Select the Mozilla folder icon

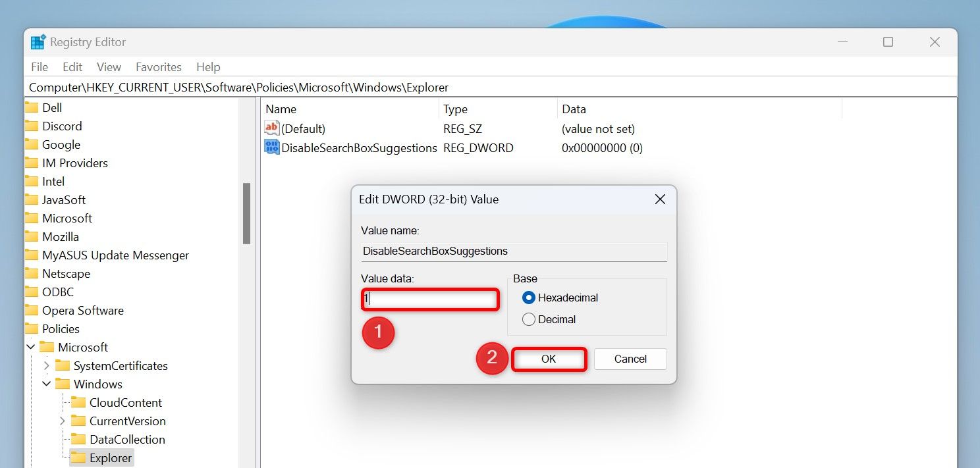(x=32, y=236)
